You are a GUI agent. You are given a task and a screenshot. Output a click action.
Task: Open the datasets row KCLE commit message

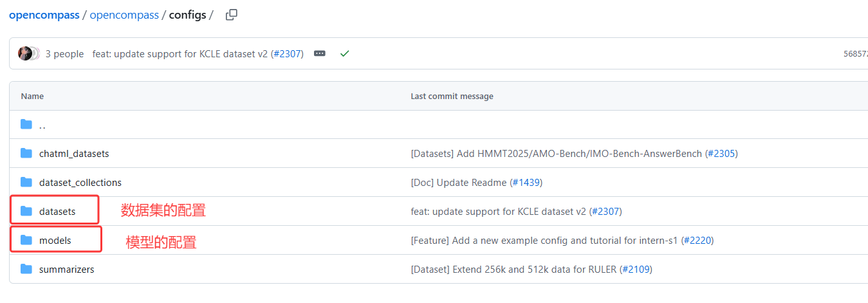pos(498,212)
